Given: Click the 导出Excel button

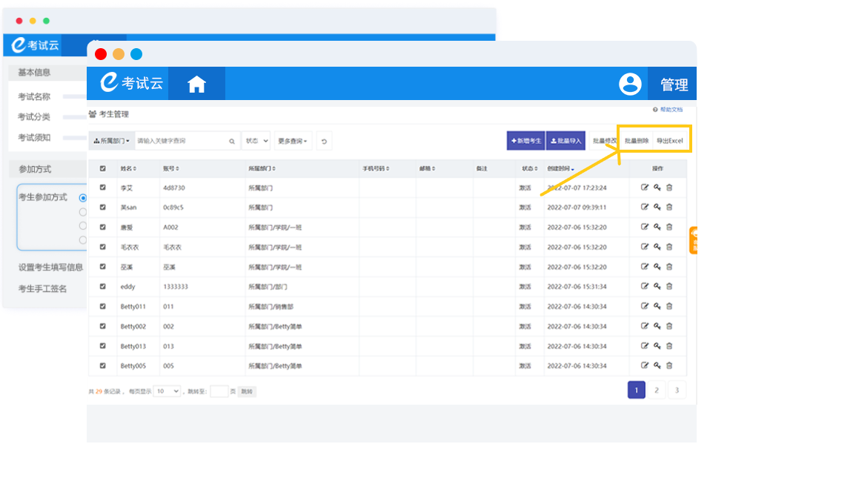Looking at the screenshot, I should click(669, 141).
